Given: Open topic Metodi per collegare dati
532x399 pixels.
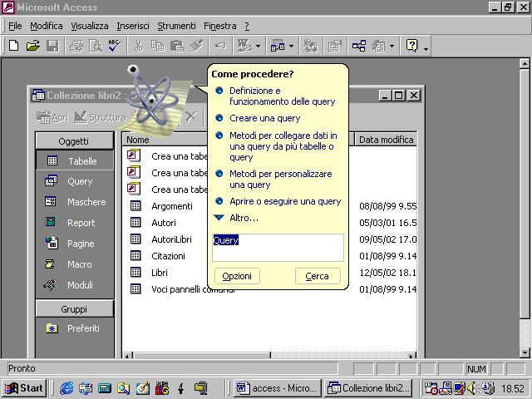Looking at the screenshot, I should [x=283, y=146].
